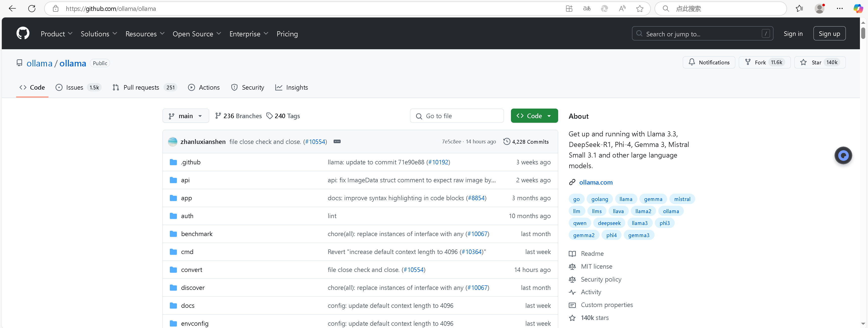Click the browser back arrow
The image size is (868, 328).
tap(12, 8)
